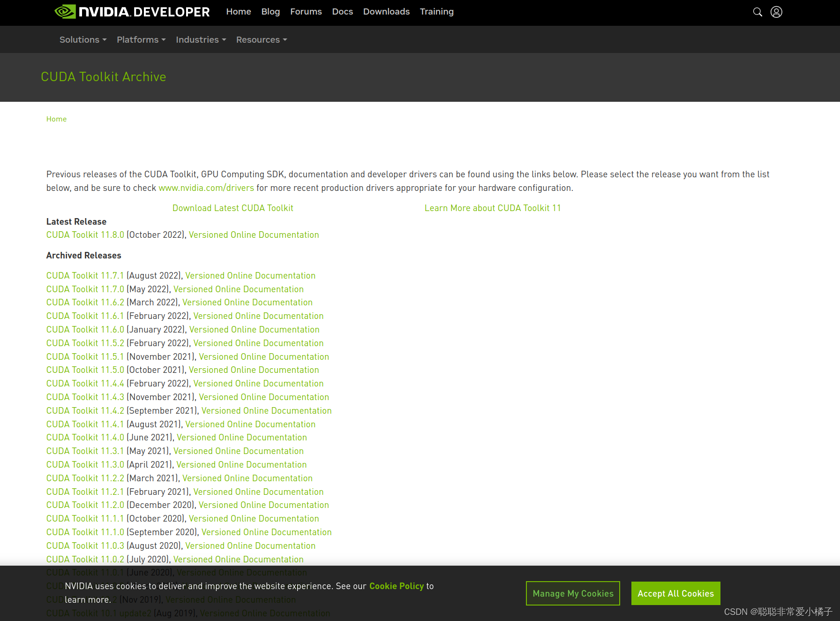Expand the Solutions dropdown menu
The height and width of the screenshot is (621, 840).
tap(83, 40)
